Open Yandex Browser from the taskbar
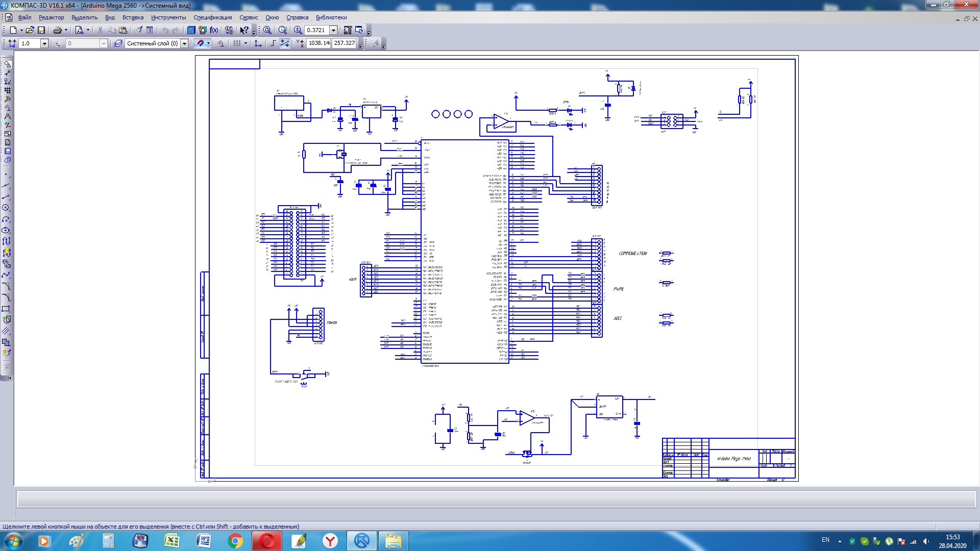 (x=330, y=541)
